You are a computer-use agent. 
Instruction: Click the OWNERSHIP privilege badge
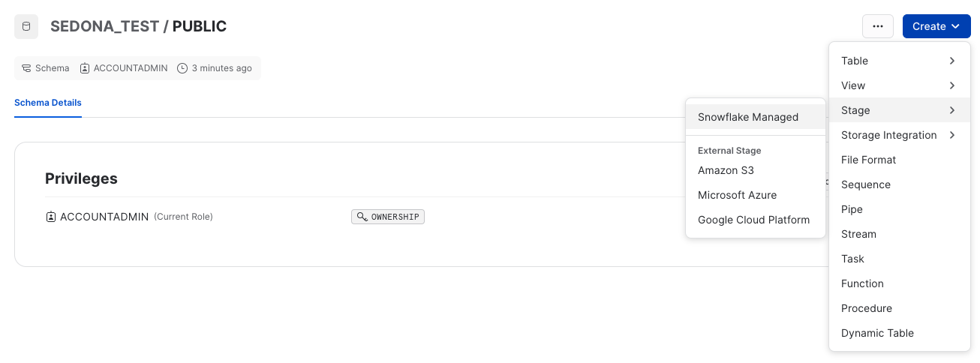point(388,217)
